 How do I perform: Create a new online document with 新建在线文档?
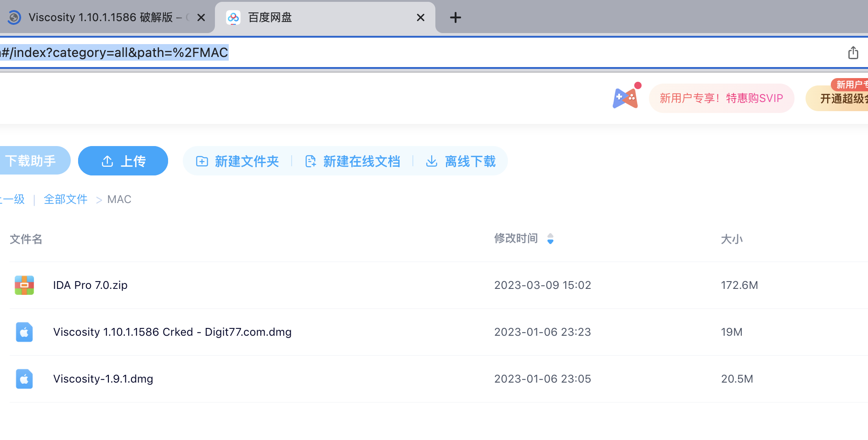pos(352,161)
